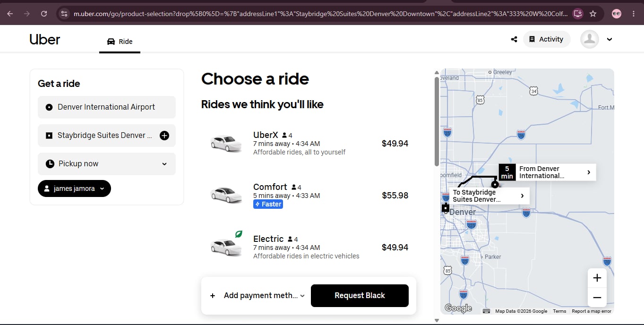644x325 pixels.
Task: Click the $49.94 UberX price
Action: pyautogui.click(x=395, y=144)
